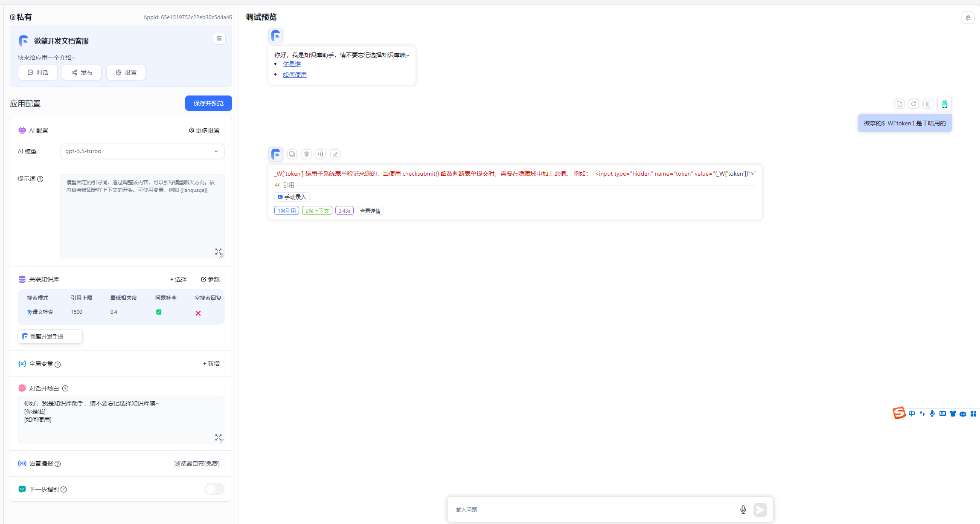The width and height of the screenshot is (980, 524).
Task: Click the 3.43s response time tag
Action: [x=344, y=211]
